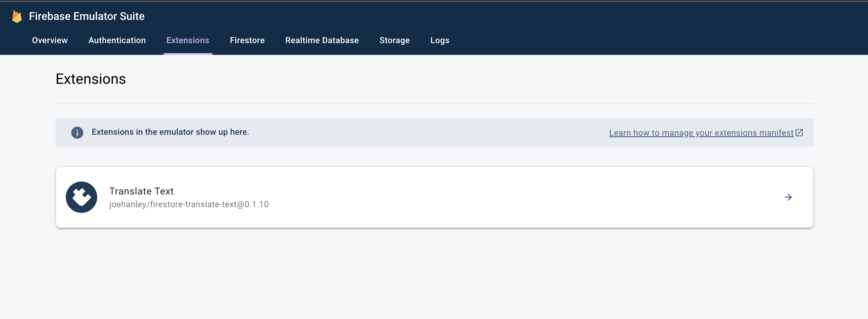Open Learn how to manage your extensions manifest link

pos(701,133)
